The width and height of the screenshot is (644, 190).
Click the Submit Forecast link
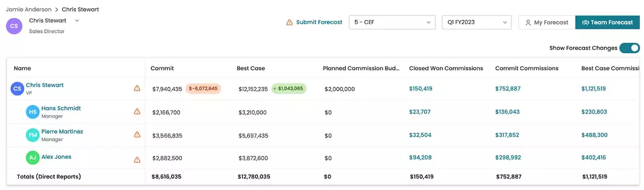(319, 23)
